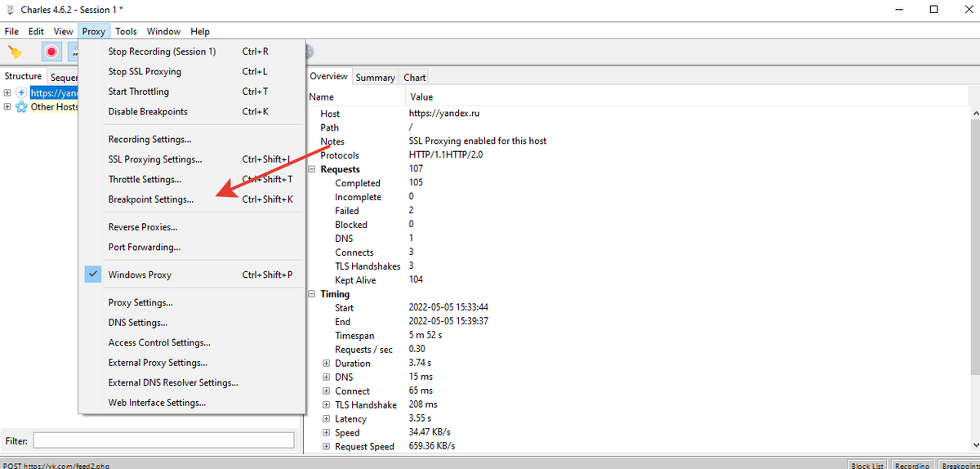Open DNS Settings
The width and height of the screenshot is (980, 469).
click(192, 323)
